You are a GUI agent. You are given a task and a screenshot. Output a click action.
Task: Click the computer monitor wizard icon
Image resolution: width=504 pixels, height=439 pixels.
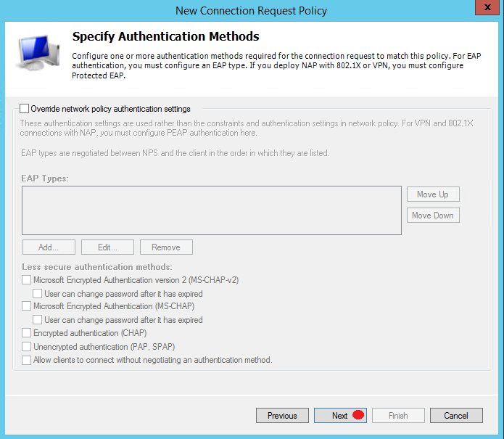(x=38, y=52)
